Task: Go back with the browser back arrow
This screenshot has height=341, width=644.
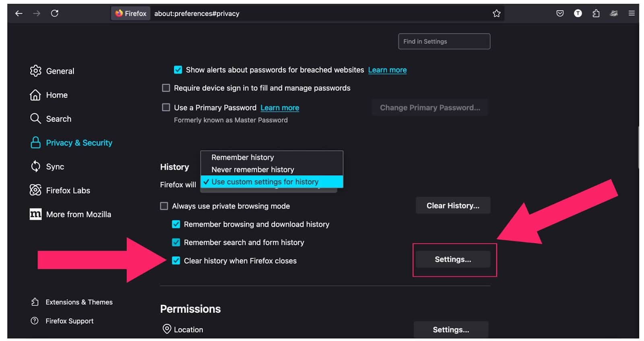Action: (x=19, y=13)
